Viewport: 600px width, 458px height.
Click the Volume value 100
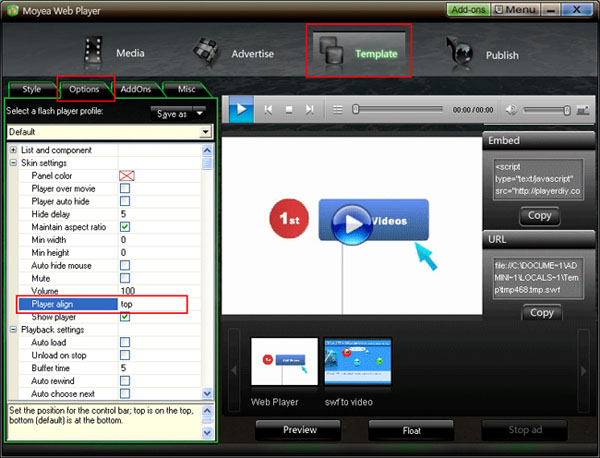128,291
